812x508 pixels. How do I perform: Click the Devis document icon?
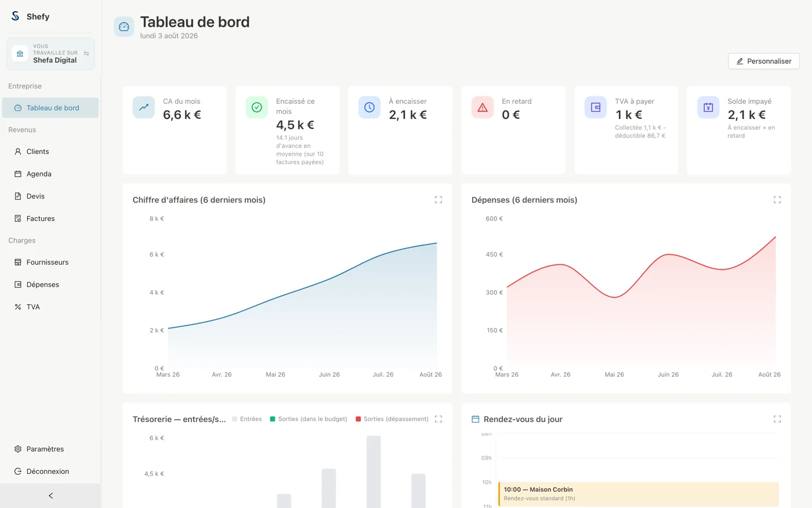click(18, 196)
